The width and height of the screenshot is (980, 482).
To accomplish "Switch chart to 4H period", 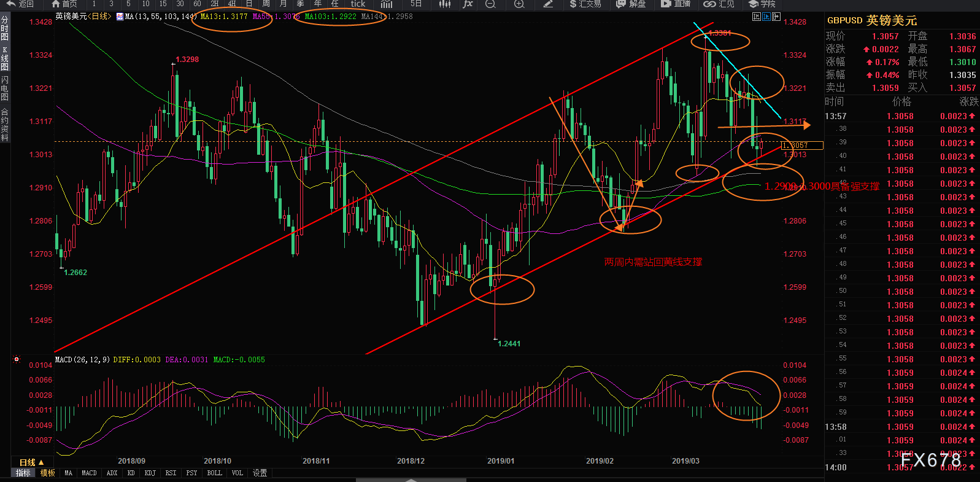I will coord(232,4).
